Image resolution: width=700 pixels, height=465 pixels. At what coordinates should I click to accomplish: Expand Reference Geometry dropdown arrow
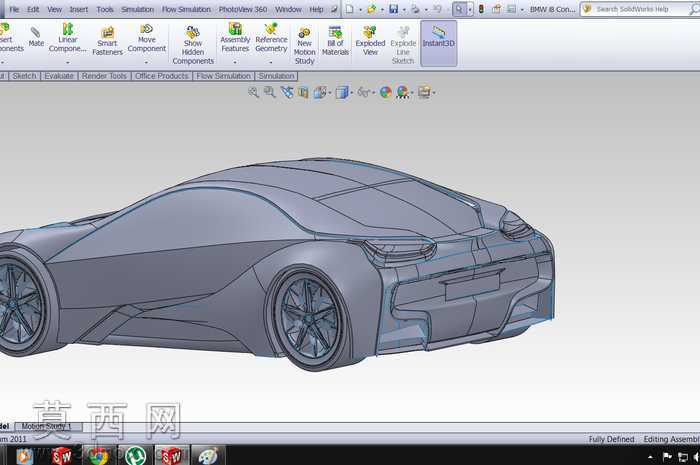[x=271, y=62]
